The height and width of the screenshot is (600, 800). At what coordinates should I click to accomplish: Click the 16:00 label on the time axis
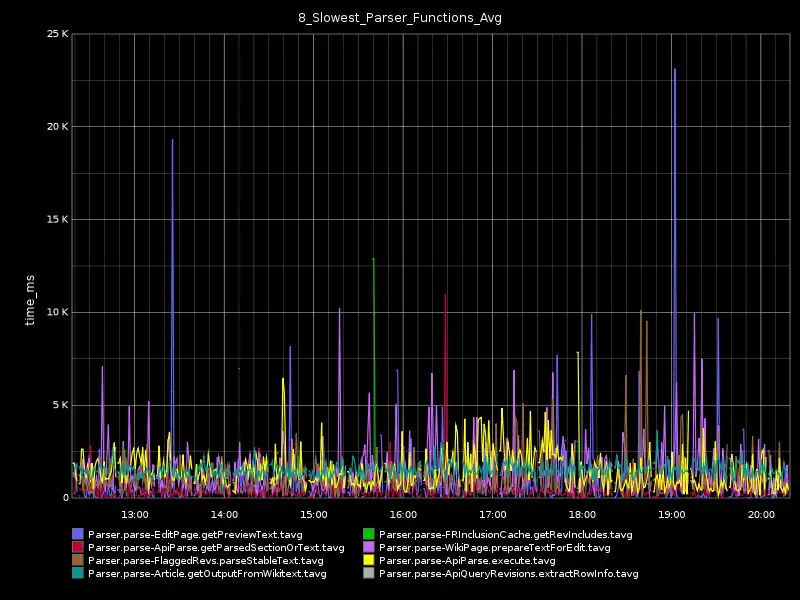(403, 514)
